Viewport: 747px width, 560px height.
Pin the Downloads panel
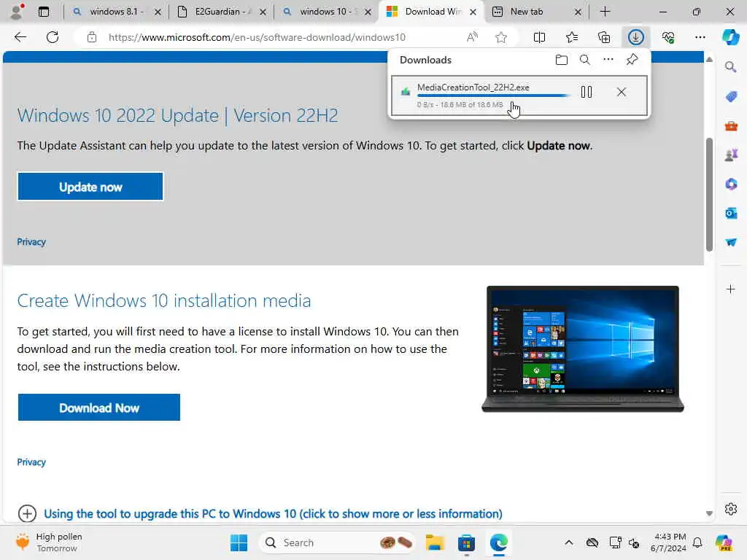[632, 60]
